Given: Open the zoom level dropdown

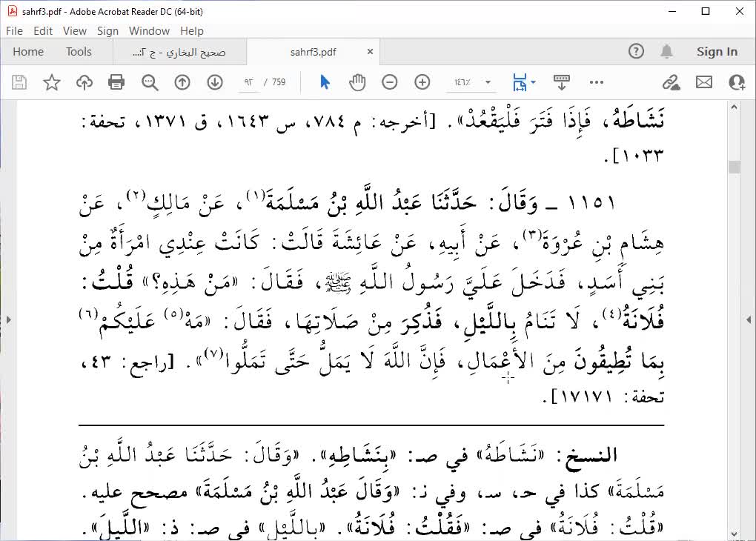Looking at the screenshot, I should click(488, 82).
